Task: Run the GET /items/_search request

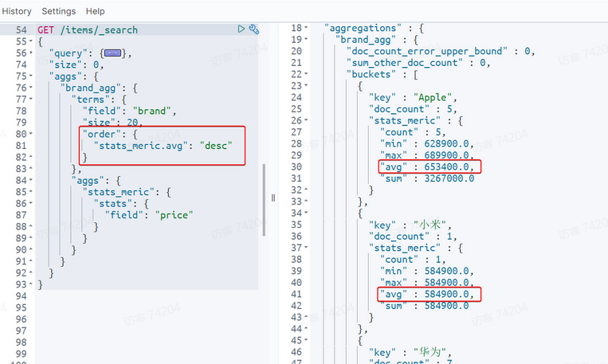Action: click(241, 29)
